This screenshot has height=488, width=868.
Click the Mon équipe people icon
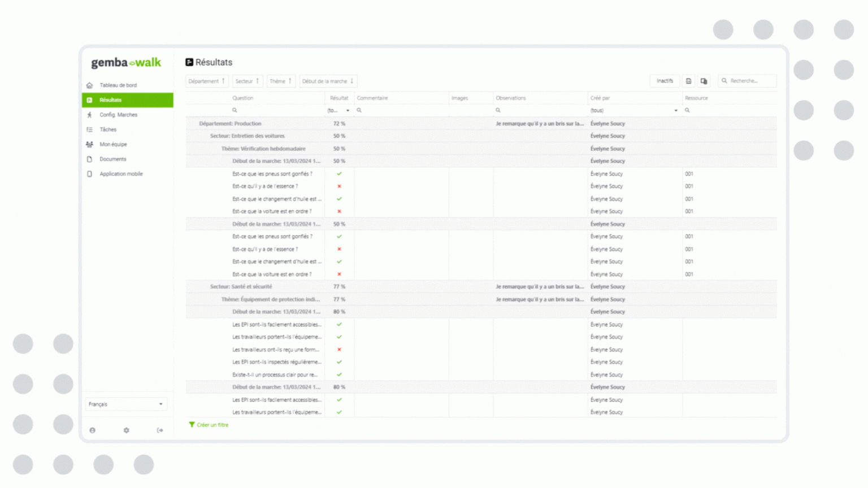[x=89, y=145]
